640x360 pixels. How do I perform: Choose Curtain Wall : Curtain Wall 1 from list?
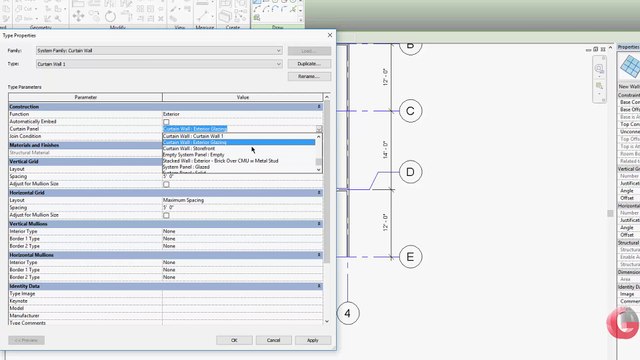click(x=239, y=136)
